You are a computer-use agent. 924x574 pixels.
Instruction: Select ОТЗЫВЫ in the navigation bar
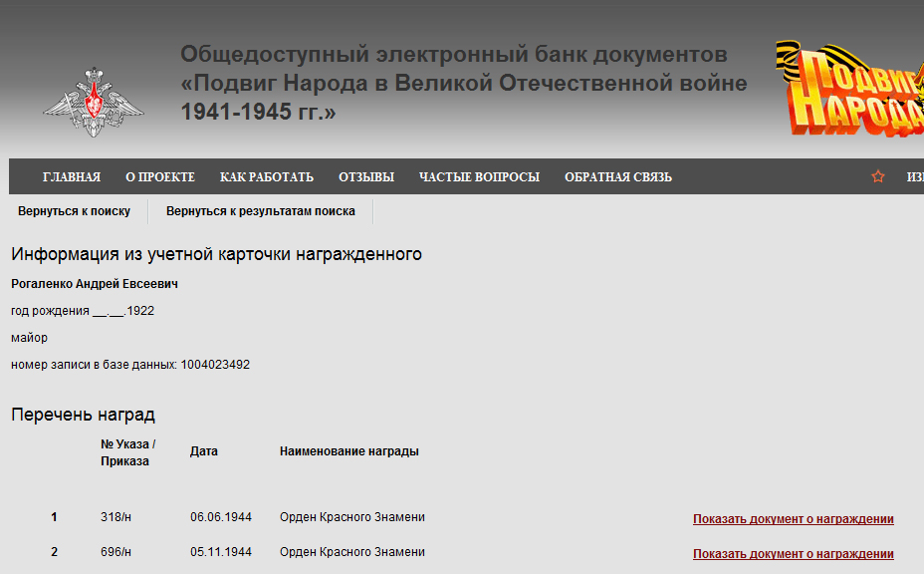click(366, 177)
